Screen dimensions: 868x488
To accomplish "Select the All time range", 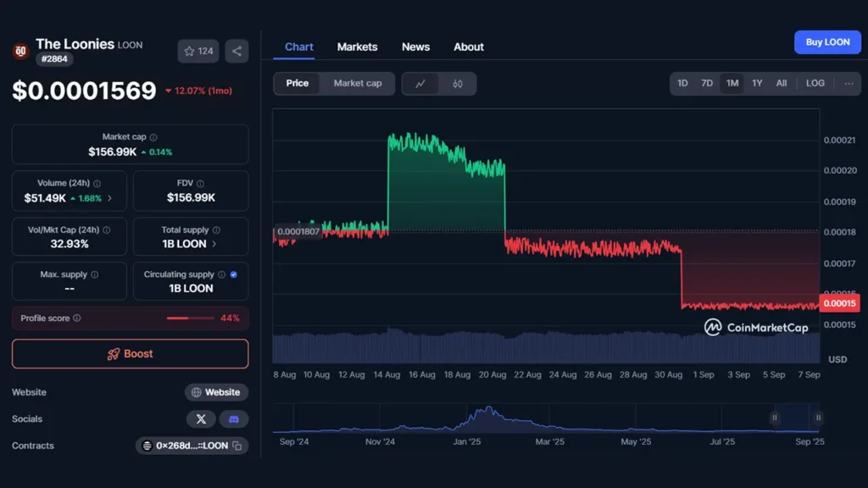I will 781,84.
